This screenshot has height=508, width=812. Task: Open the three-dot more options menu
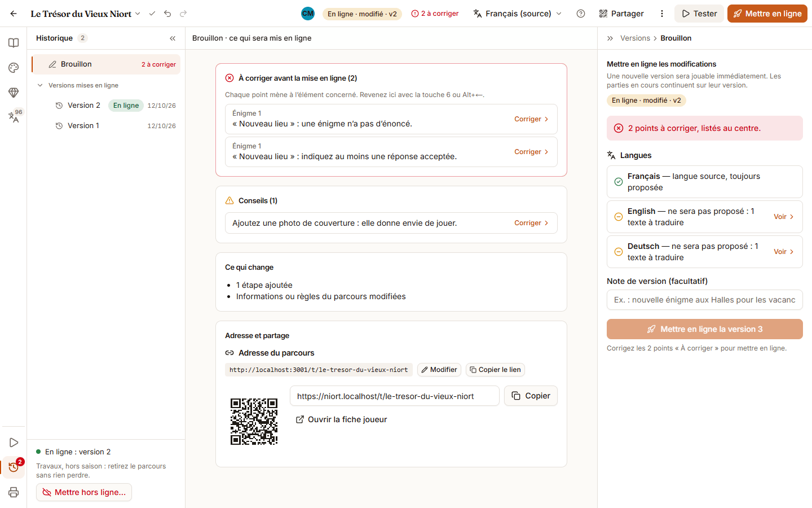[x=662, y=14]
